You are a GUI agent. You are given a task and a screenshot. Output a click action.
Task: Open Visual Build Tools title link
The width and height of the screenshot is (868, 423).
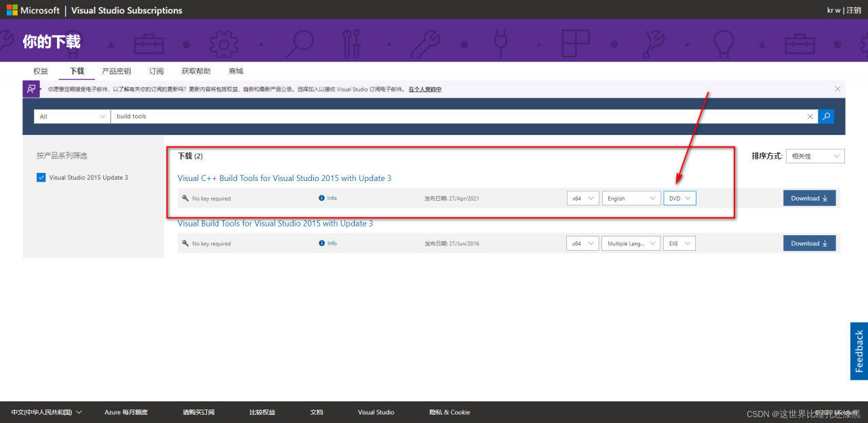coord(275,223)
